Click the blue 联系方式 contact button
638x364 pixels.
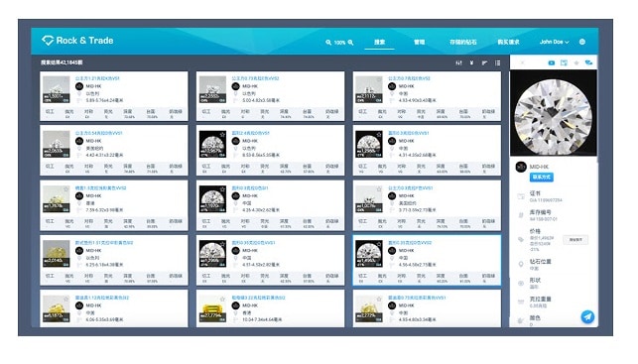point(541,178)
